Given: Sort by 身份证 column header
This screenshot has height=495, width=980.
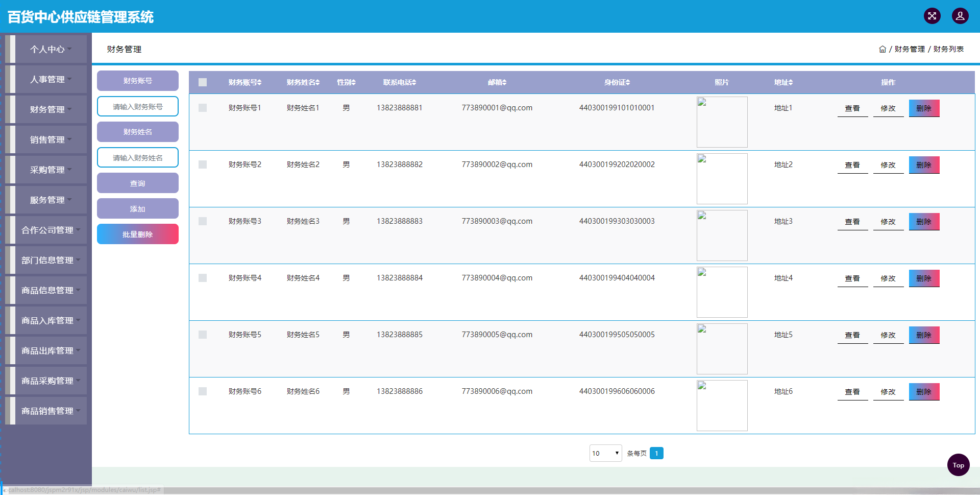Looking at the screenshot, I should (x=617, y=82).
